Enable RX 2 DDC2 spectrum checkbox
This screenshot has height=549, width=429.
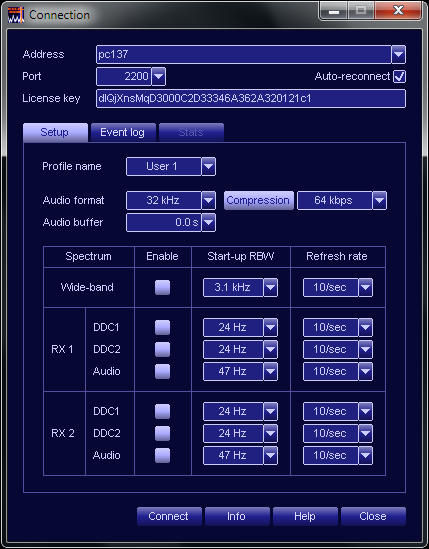pos(162,433)
